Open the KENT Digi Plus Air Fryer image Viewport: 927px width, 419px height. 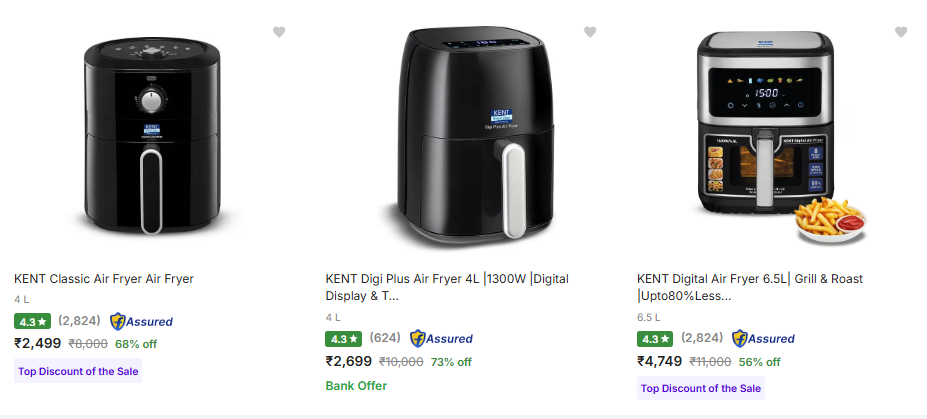coord(465,138)
